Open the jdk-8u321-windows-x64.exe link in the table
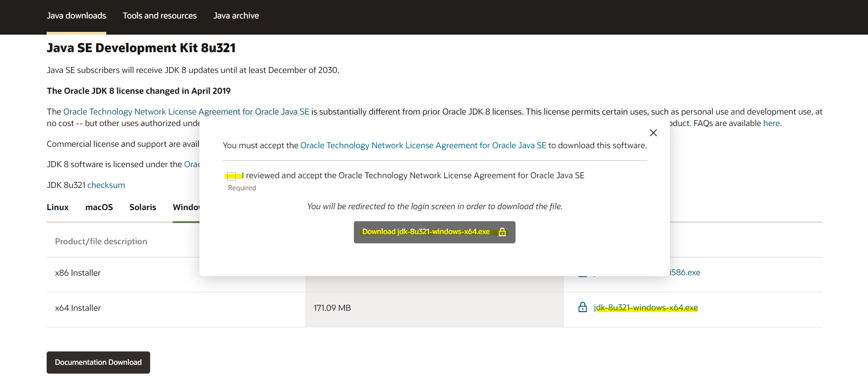868x381 pixels. (x=646, y=308)
